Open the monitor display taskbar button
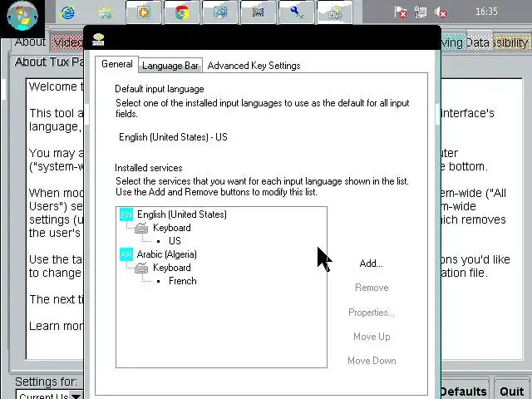532x399 pixels. (220, 13)
